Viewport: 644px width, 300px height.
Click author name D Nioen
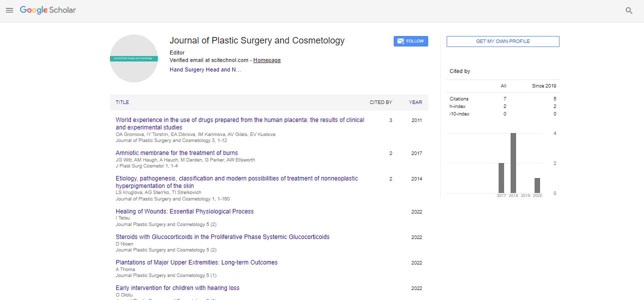124,244
